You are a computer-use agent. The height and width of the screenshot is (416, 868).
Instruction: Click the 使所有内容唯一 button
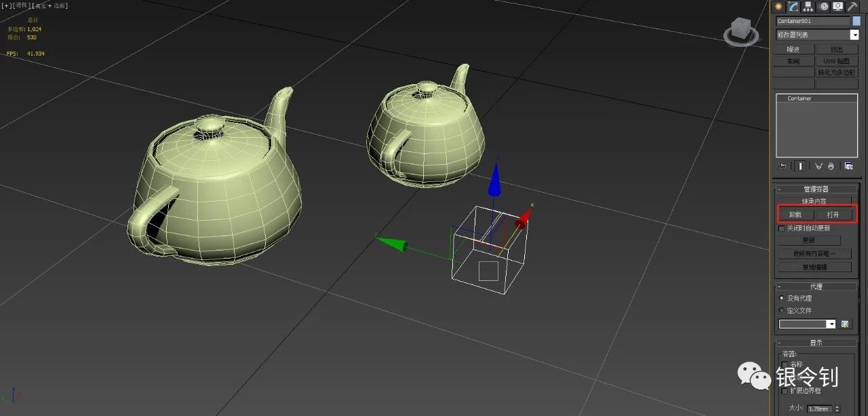814,253
